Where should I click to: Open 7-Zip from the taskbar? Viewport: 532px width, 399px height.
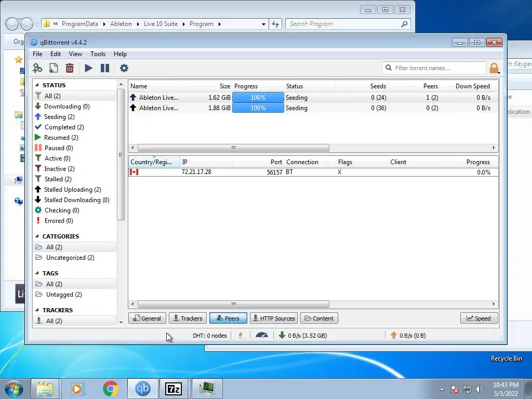tap(174, 389)
